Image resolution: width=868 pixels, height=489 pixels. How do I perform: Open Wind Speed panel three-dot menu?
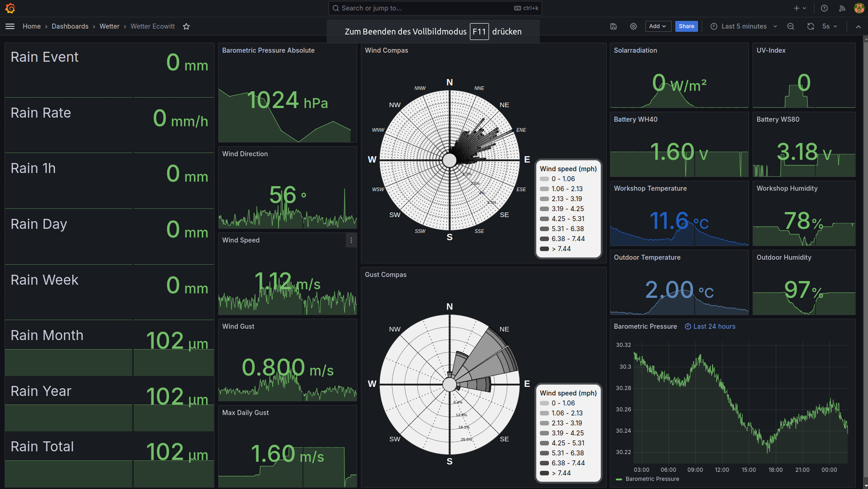[x=351, y=240]
